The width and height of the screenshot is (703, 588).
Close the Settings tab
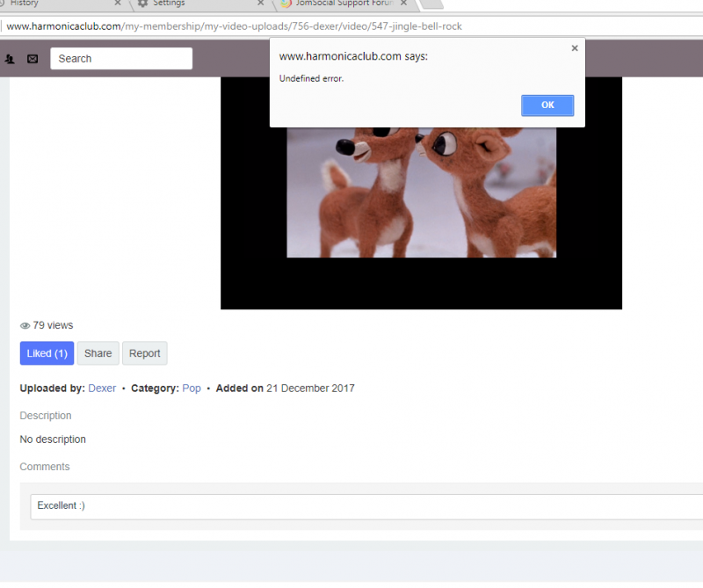(x=260, y=4)
